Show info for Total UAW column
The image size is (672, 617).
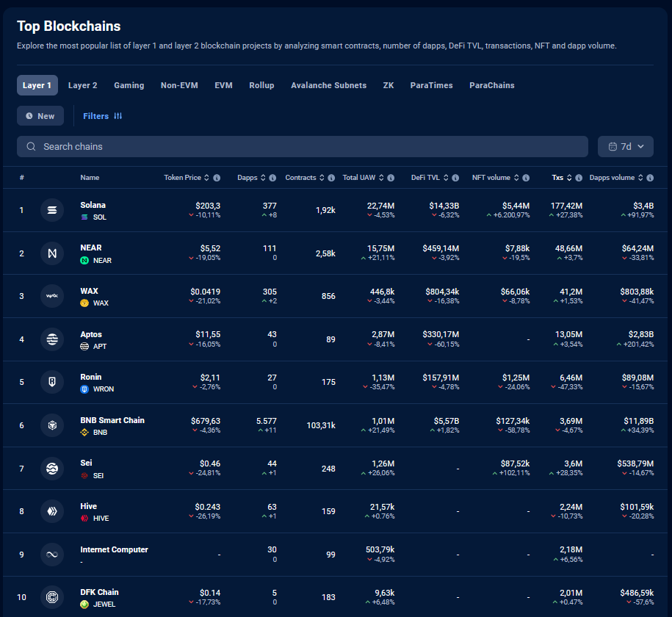[391, 178]
